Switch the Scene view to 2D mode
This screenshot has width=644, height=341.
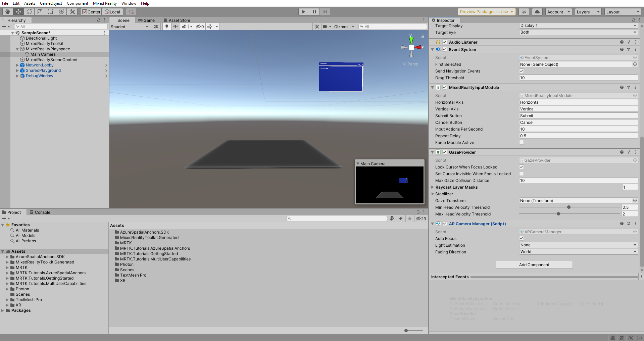click(x=156, y=27)
